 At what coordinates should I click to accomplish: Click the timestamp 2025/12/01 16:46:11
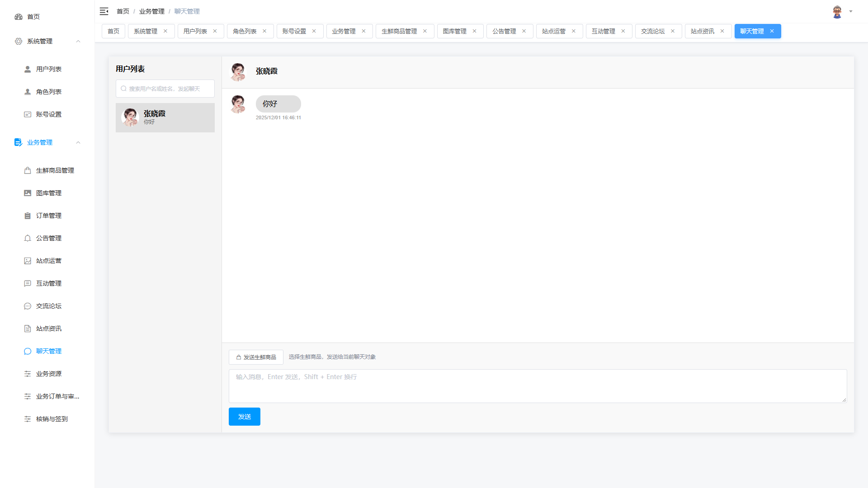(x=278, y=117)
